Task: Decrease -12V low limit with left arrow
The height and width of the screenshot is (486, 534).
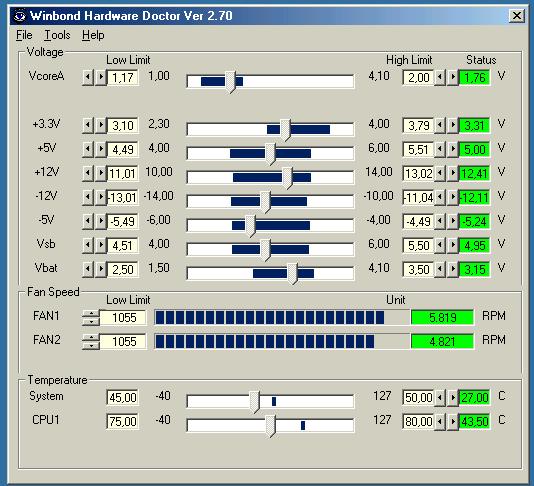Action: (88, 198)
